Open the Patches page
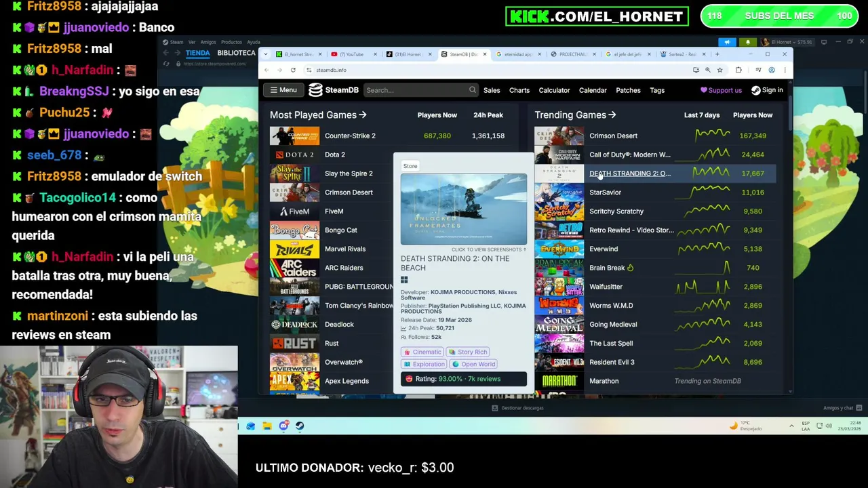This screenshot has width=868, height=488. point(628,90)
